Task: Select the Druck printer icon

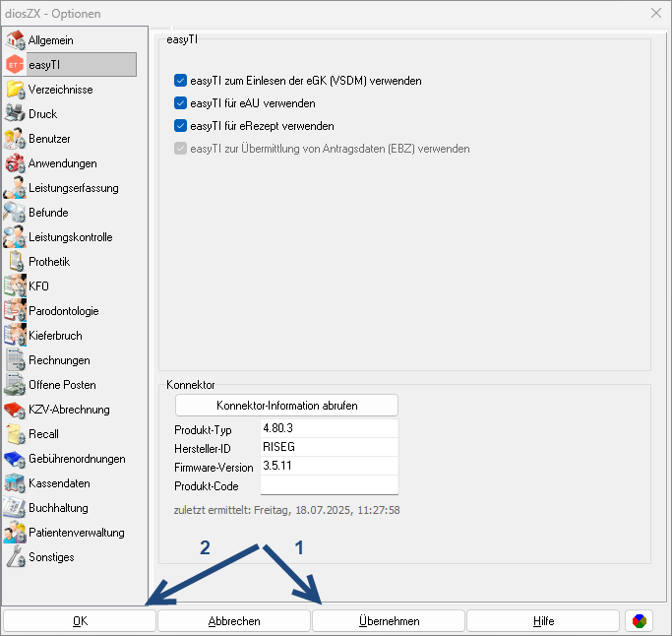Action: click(x=15, y=114)
